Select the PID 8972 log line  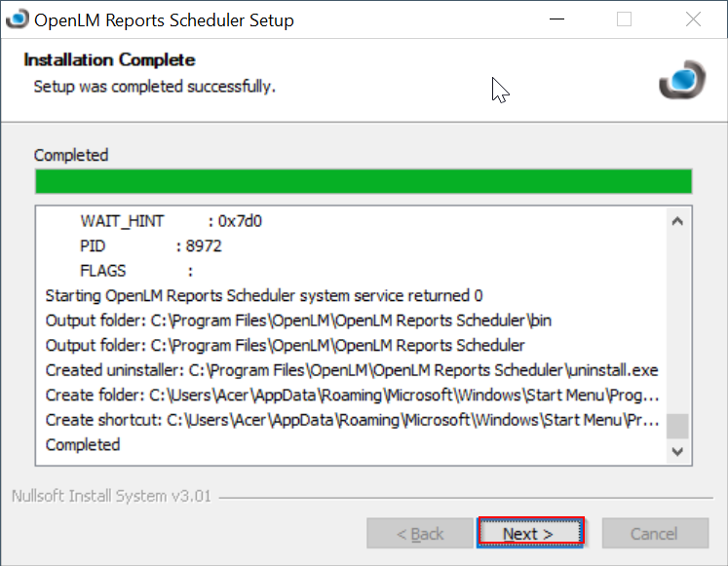(x=150, y=246)
